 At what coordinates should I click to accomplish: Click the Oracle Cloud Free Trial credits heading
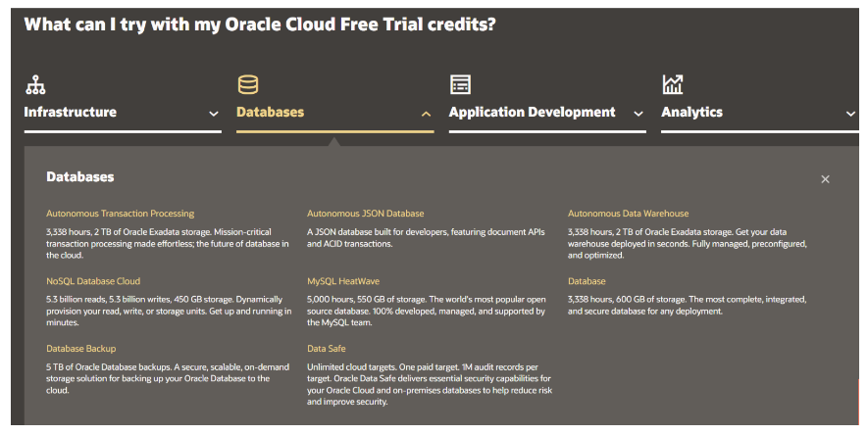tap(260, 24)
